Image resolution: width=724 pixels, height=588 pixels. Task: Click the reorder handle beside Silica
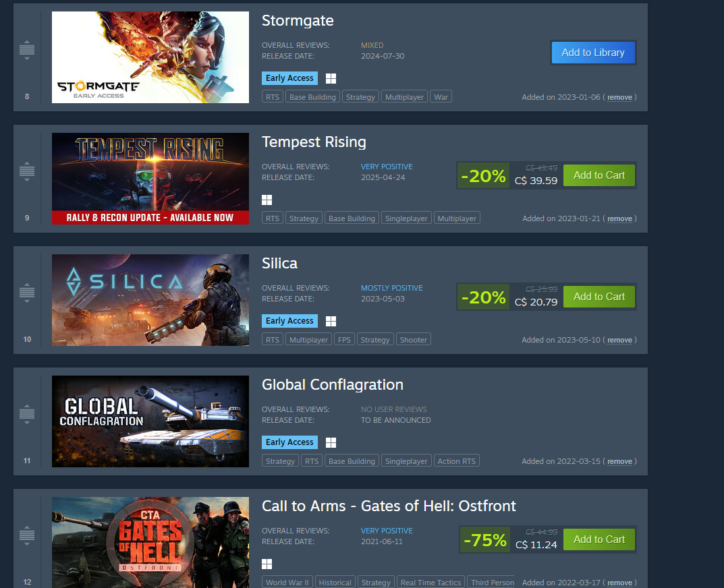pos(27,293)
